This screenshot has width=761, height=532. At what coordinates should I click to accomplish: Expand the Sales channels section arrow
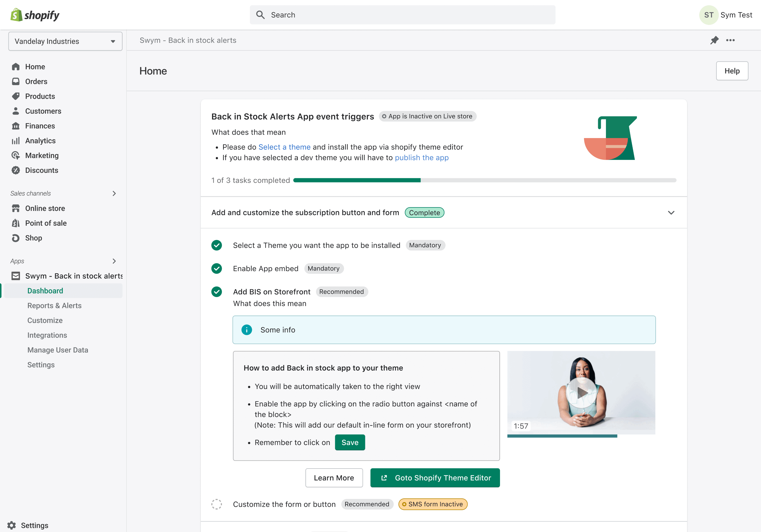point(114,193)
